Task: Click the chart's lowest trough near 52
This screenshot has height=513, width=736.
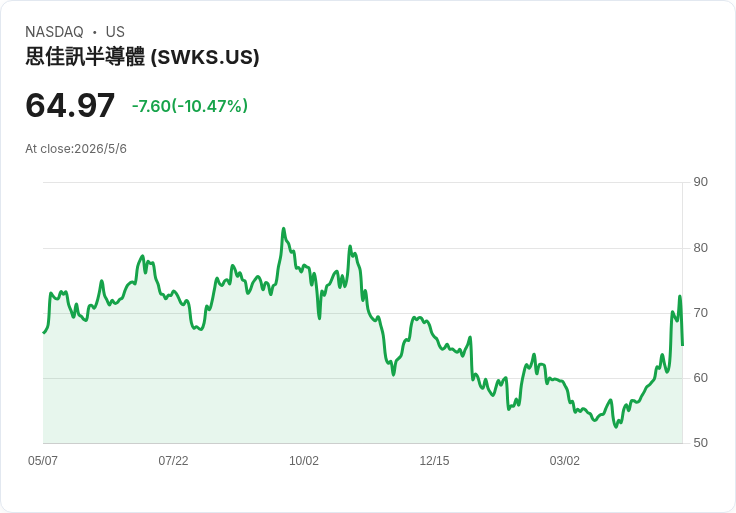Action: point(616,427)
